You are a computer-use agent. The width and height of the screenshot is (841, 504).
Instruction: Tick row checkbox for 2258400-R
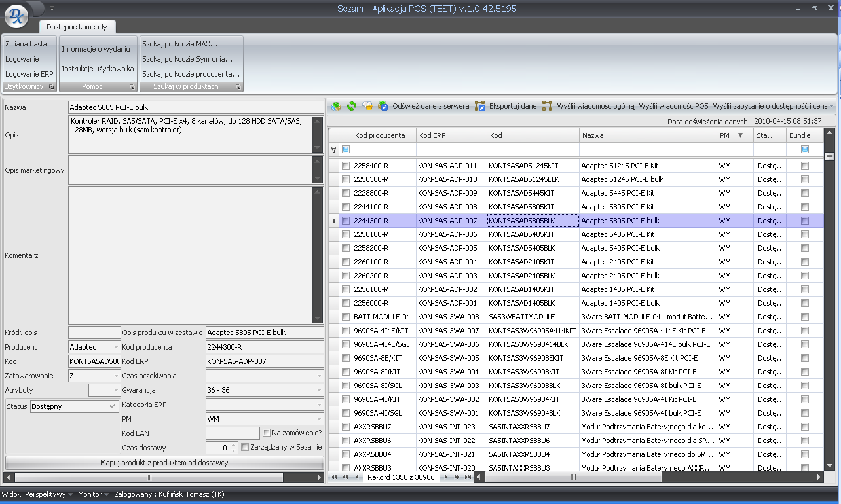[345, 166]
